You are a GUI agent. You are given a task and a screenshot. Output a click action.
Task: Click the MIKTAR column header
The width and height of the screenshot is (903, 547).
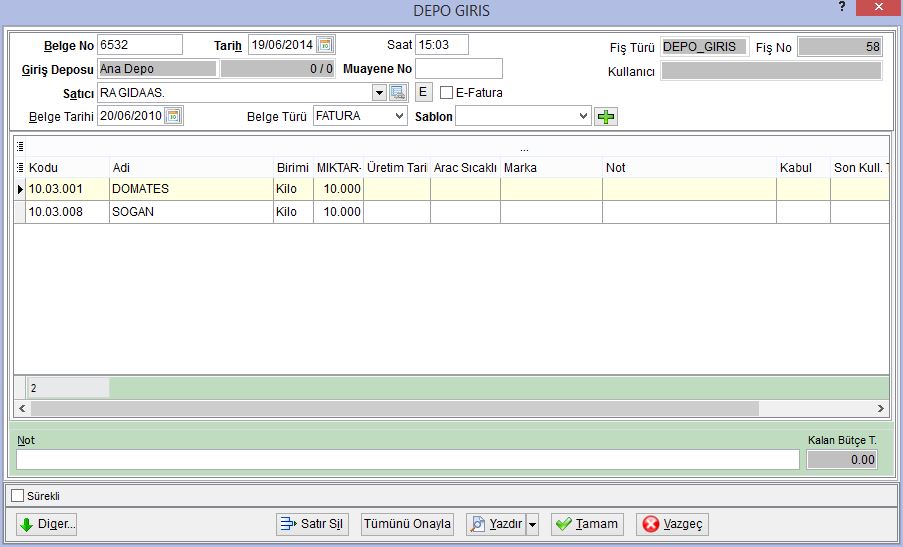click(339, 168)
